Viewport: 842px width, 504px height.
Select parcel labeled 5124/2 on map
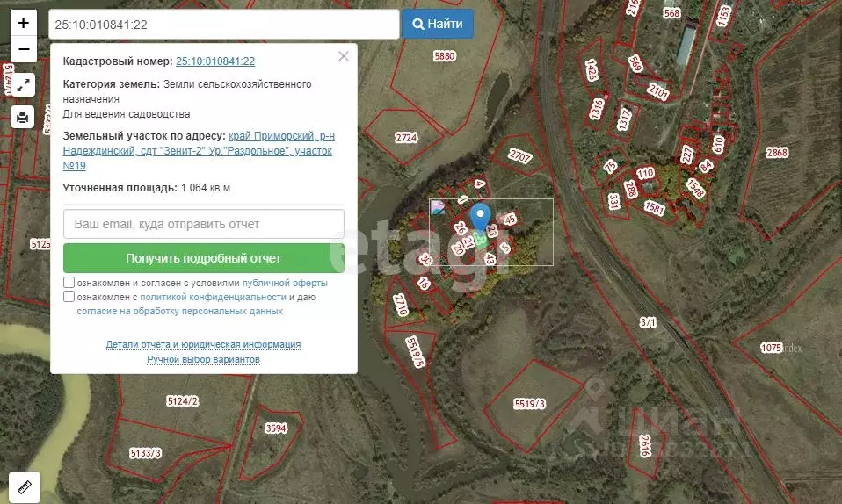pyautogui.click(x=183, y=400)
